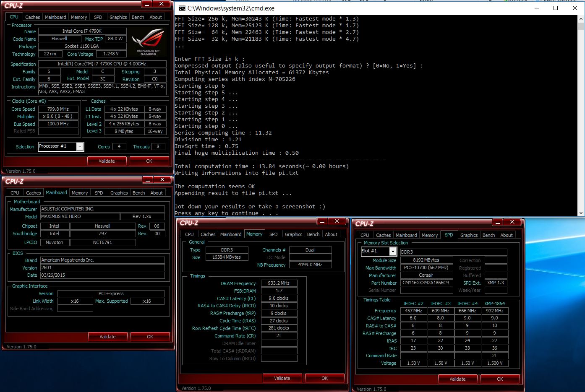Open the Slot #1 dropdown in SPD window

(x=393, y=251)
